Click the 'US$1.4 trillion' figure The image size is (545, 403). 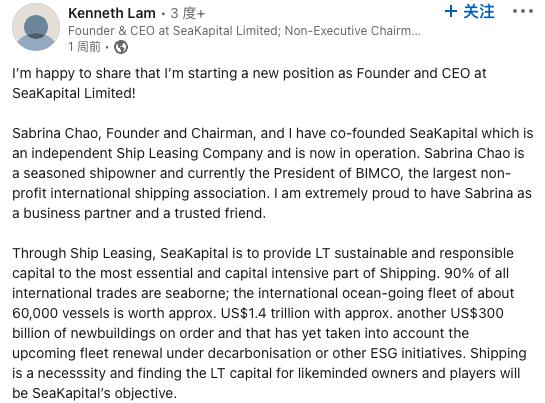tap(243, 313)
